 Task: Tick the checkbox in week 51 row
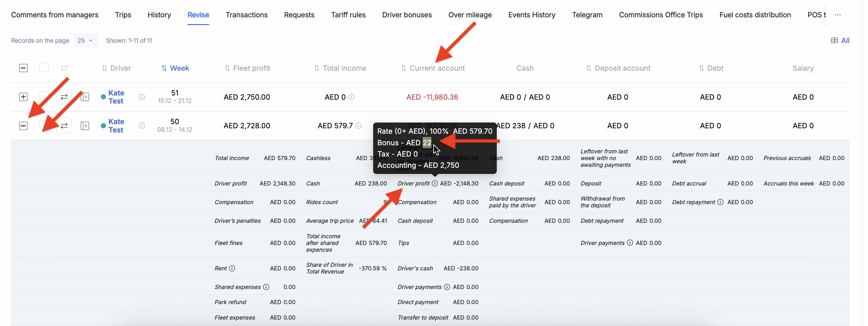pyautogui.click(x=44, y=97)
